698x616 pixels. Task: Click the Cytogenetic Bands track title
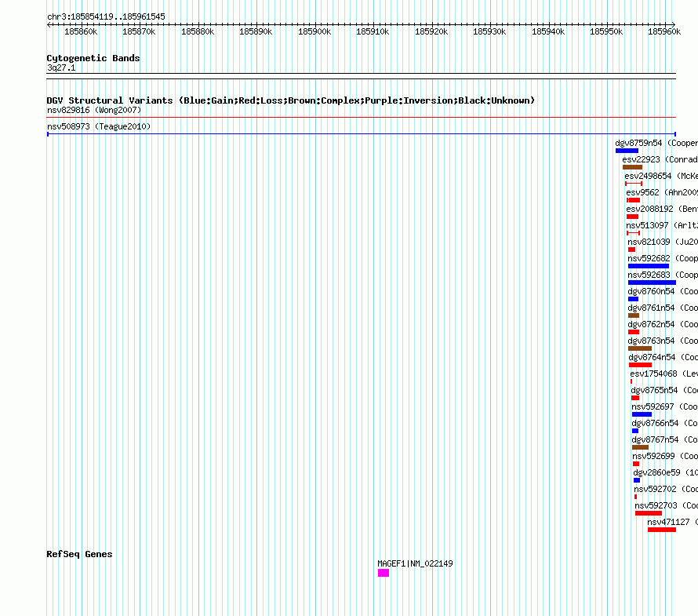pos(93,58)
